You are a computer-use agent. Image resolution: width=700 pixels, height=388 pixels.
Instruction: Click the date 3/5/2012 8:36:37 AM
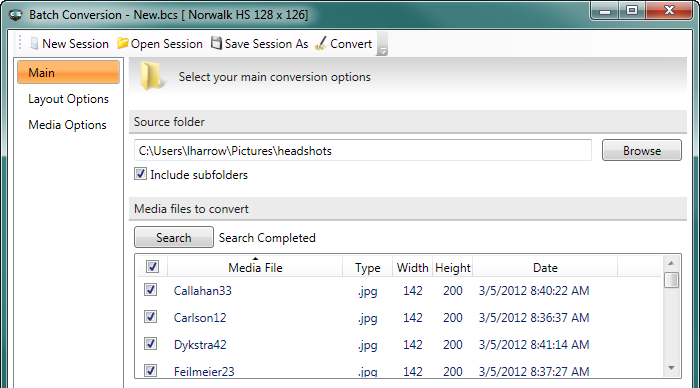pos(534,317)
